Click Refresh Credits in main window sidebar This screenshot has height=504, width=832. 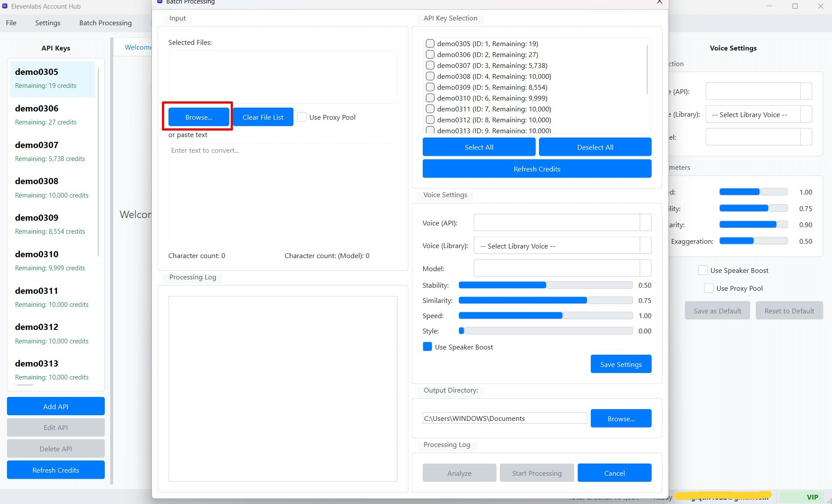coord(56,470)
